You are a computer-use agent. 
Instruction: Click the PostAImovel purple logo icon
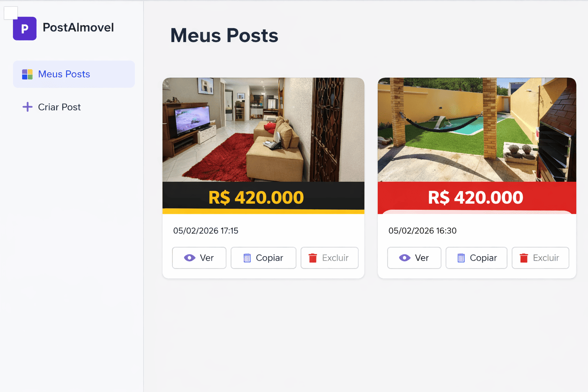pos(24,28)
